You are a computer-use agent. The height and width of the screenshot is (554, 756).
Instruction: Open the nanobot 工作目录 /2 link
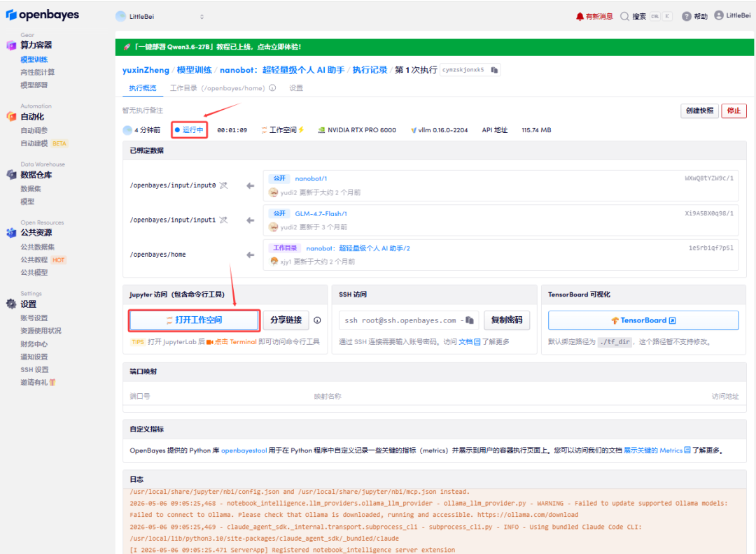pos(358,248)
